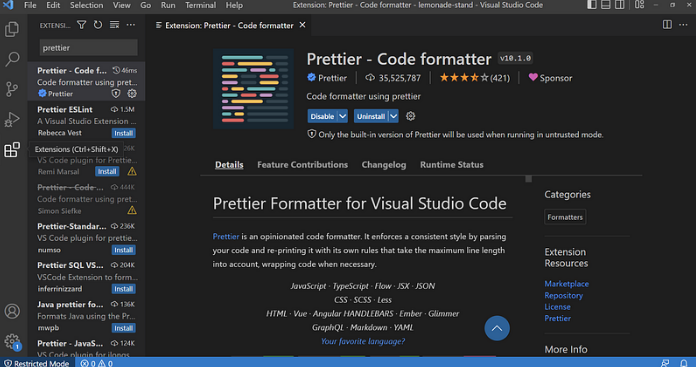
Task: Click warning icon on Remi Marsal extension
Action: point(132,171)
